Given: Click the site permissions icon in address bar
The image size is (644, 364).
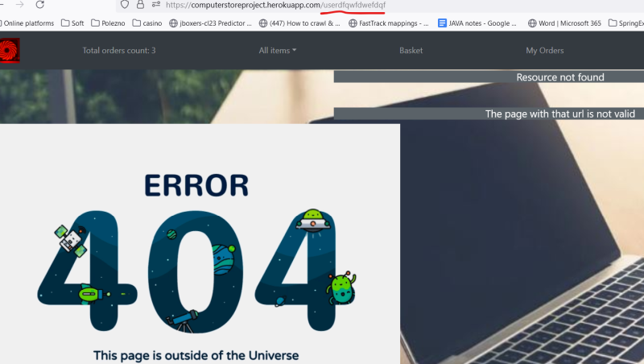Looking at the screenshot, I should coord(156,5).
